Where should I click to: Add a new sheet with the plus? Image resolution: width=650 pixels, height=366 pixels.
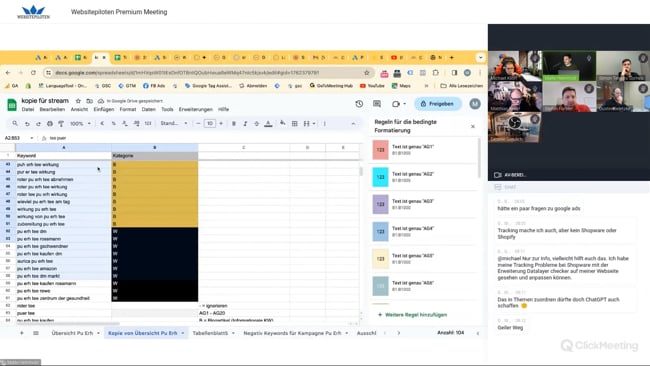pos(22,333)
